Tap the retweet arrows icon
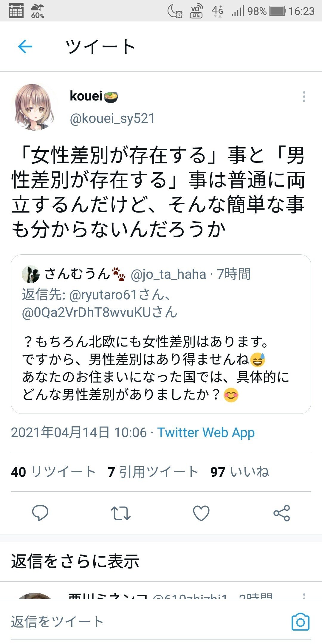The width and height of the screenshot is (322, 644). tap(120, 513)
